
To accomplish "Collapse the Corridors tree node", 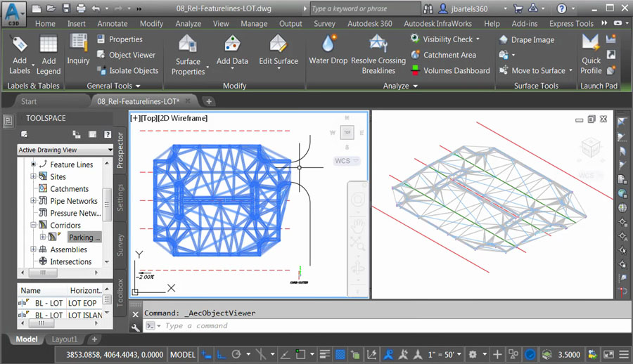I will tap(33, 225).
